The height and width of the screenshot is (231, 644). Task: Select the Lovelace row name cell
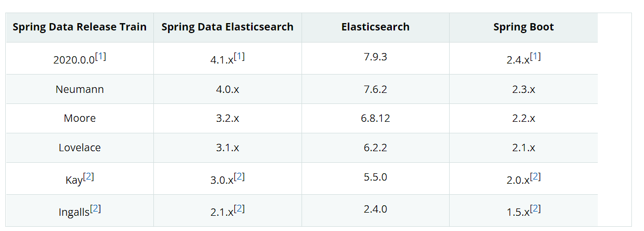80,148
